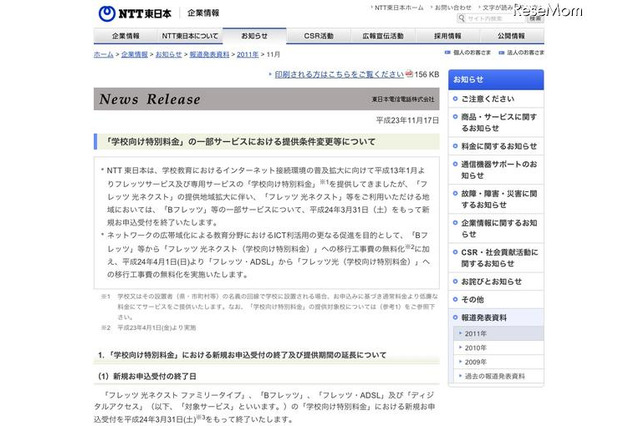Open 商品・サービスに関するお知らせ sidebar item
This screenshot has width=640, height=426.
pyautogui.click(x=496, y=122)
